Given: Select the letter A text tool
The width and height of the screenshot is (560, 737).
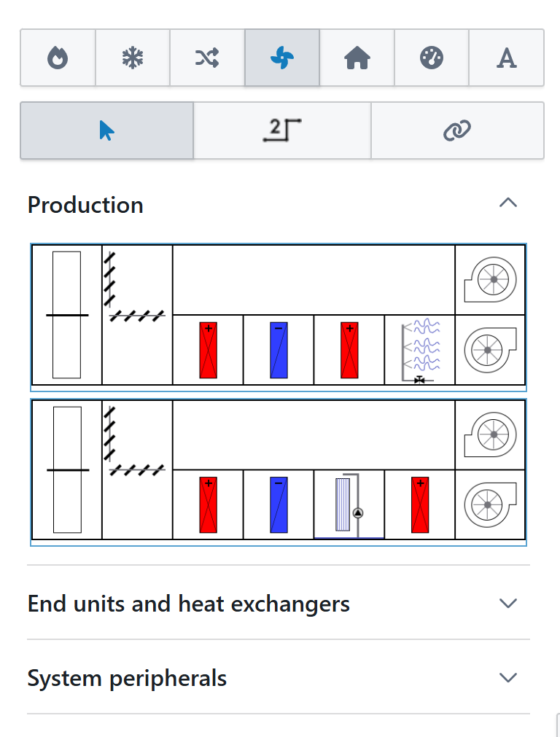Looking at the screenshot, I should pos(506,58).
